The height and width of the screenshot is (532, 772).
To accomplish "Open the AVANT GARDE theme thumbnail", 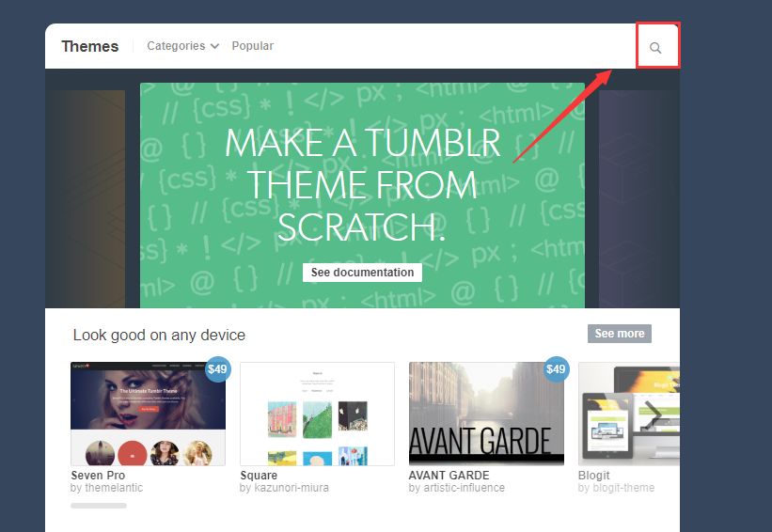I will coord(486,414).
